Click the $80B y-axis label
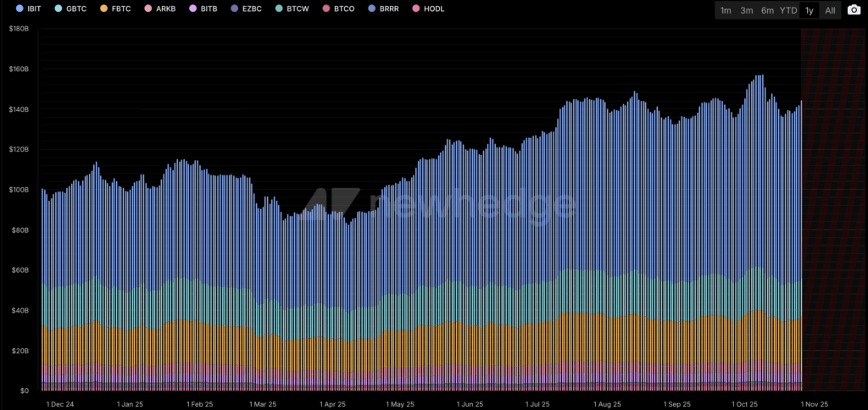868x410 pixels. pyautogui.click(x=20, y=230)
